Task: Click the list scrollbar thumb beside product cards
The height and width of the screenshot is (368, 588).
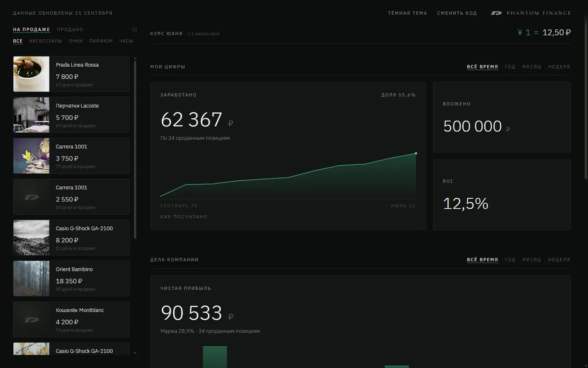Action: (135, 150)
